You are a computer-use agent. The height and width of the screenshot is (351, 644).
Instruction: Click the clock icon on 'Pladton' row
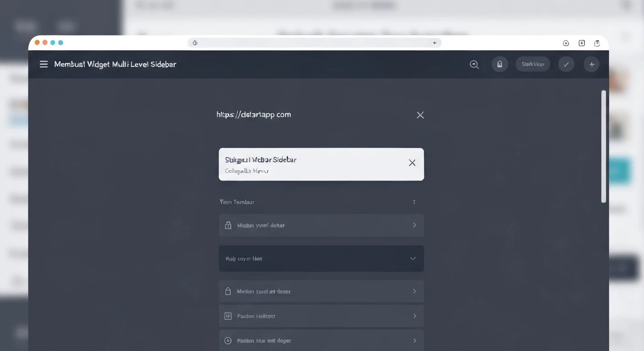tap(228, 340)
